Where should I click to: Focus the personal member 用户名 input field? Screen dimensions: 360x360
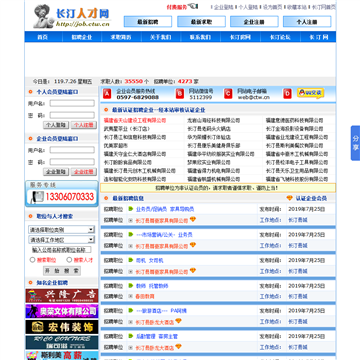[x=72, y=104]
